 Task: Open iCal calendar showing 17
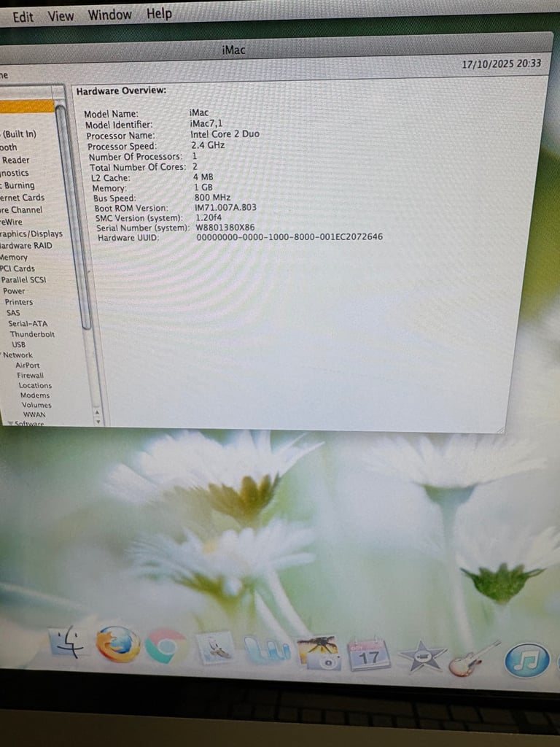point(369,654)
